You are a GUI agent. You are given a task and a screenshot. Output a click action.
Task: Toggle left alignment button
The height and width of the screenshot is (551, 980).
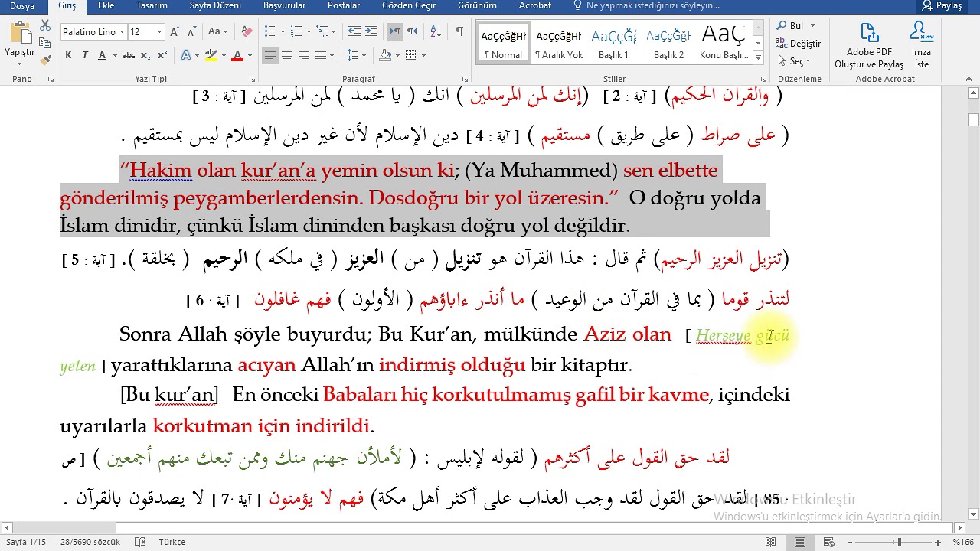coord(270,55)
